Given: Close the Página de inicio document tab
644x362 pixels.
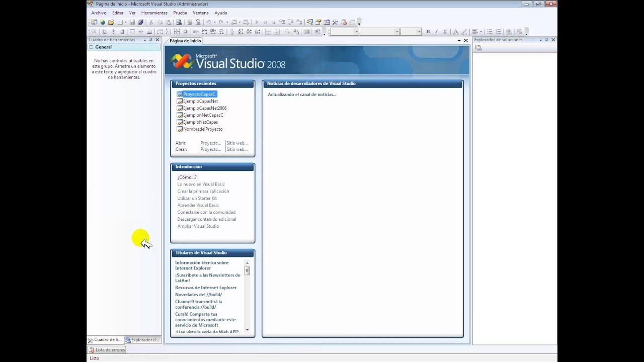Looking at the screenshot, I should coord(466,40).
